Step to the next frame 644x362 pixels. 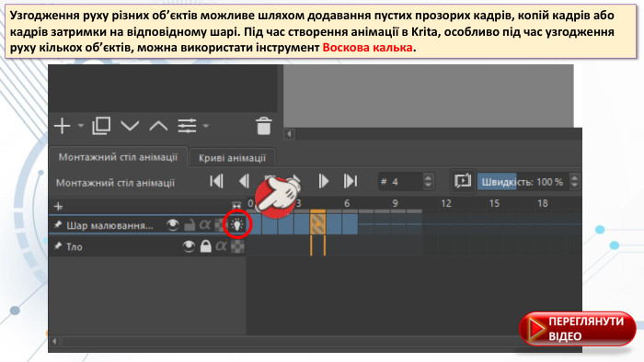pyautogui.click(x=323, y=181)
